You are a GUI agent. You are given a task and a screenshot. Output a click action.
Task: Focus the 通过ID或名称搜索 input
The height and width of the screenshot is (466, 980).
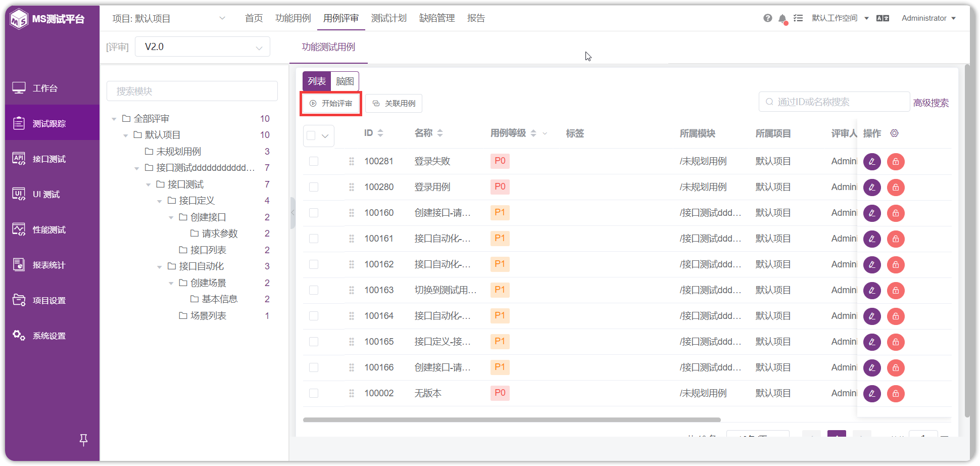tap(834, 102)
